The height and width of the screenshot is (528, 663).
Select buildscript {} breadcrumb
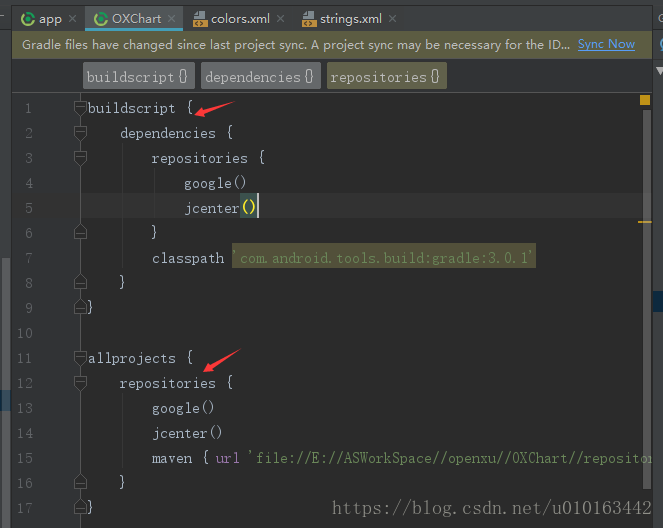(139, 76)
